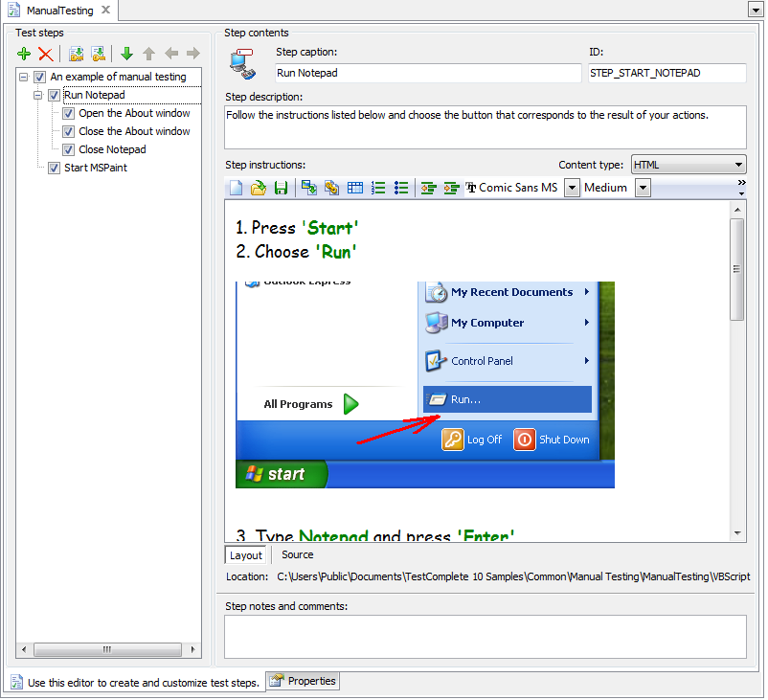Uncheck 'An example of manual testing' checkbox
The image size is (768, 700).
click(x=39, y=77)
